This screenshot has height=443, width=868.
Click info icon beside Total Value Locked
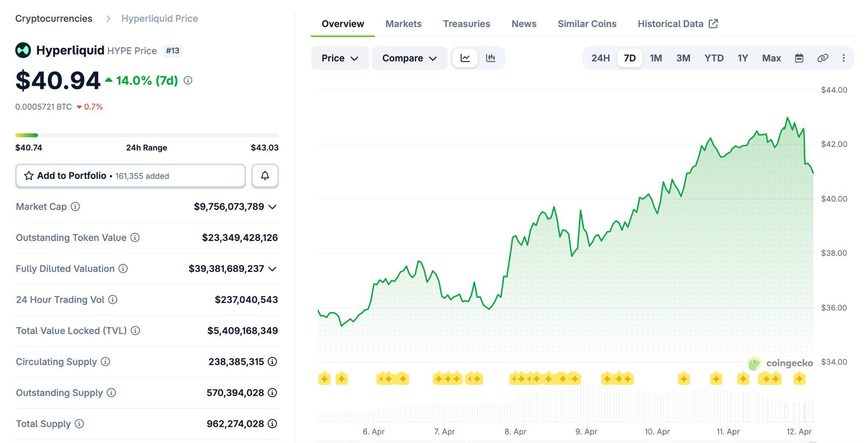(135, 331)
